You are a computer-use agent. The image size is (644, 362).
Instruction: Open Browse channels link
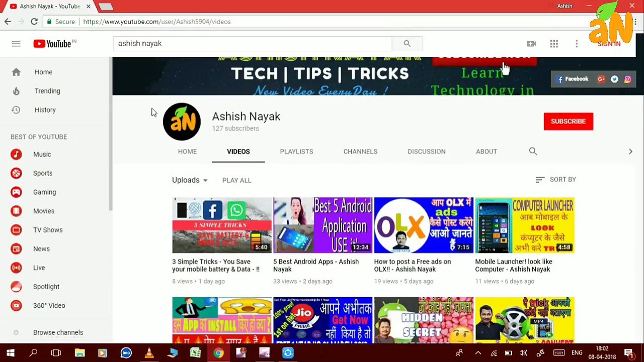pos(58,332)
